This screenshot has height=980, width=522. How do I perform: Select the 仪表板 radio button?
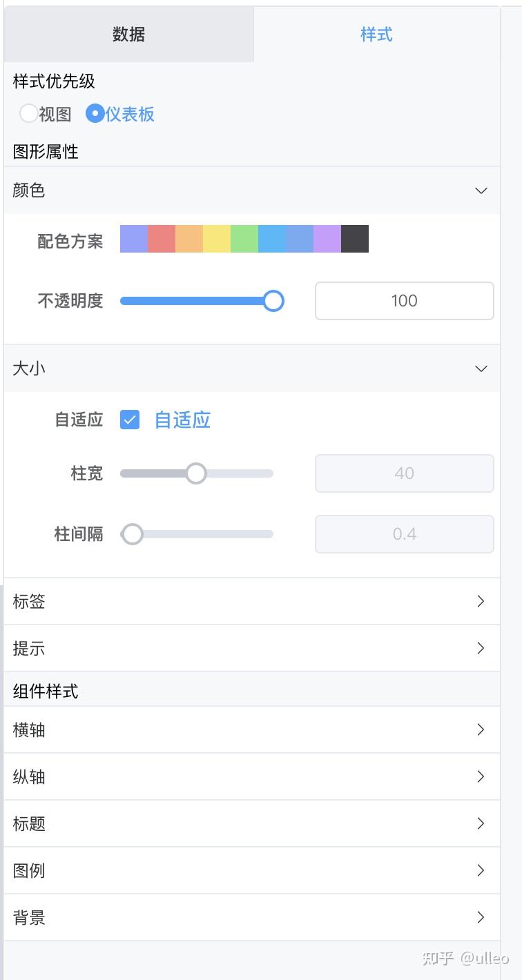pyautogui.click(x=95, y=114)
